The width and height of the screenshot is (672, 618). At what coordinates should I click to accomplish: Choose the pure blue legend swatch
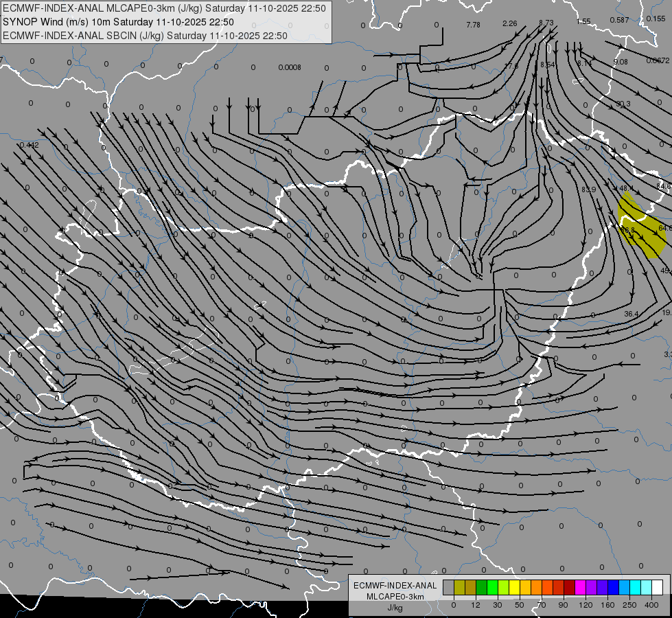coord(613,588)
